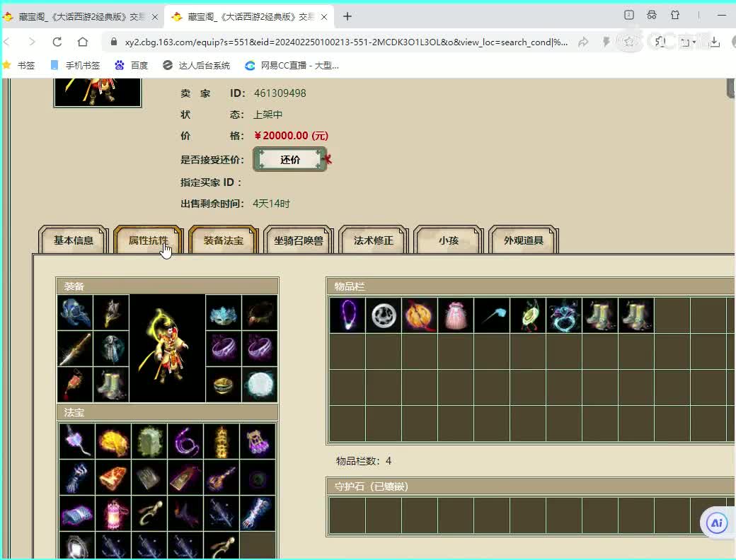Select the orange round fan in 物品栏
The height and width of the screenshot is (560, 736).
tap(420, 315)
